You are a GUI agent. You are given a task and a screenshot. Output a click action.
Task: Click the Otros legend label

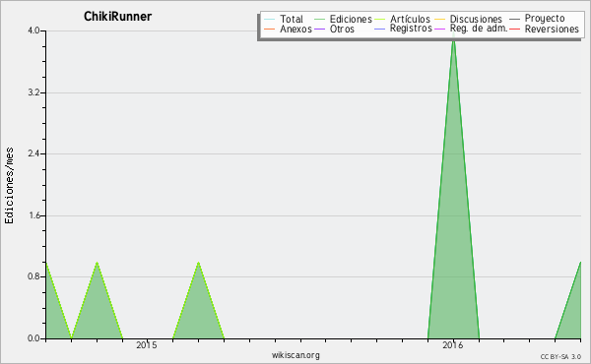click(x=342, y=29)
